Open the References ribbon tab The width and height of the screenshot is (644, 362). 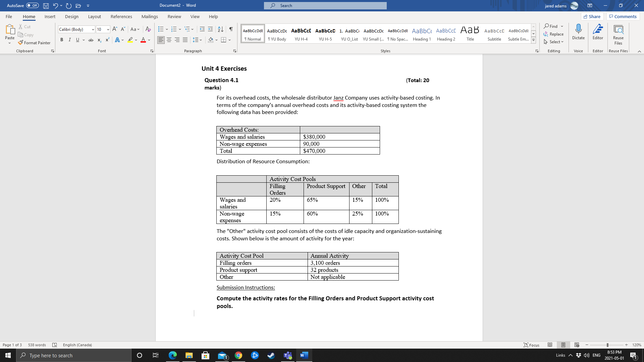(121, 16)
